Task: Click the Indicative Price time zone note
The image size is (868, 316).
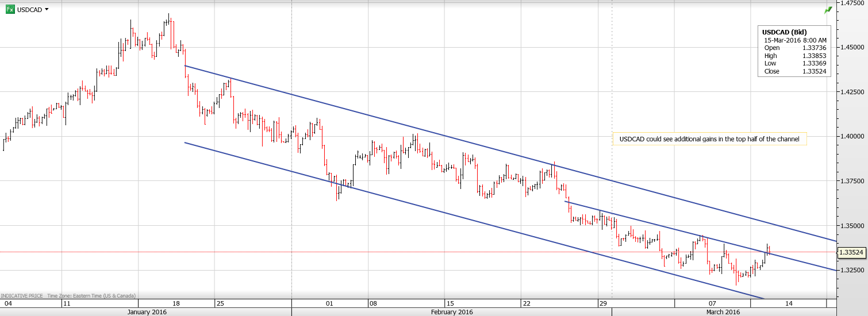Action: [x=68, y=295]
